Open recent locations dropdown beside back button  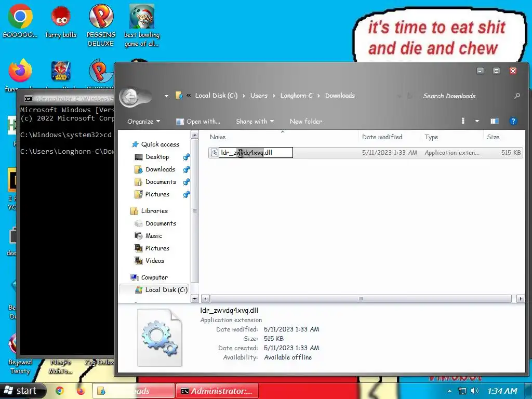(166, 96)
